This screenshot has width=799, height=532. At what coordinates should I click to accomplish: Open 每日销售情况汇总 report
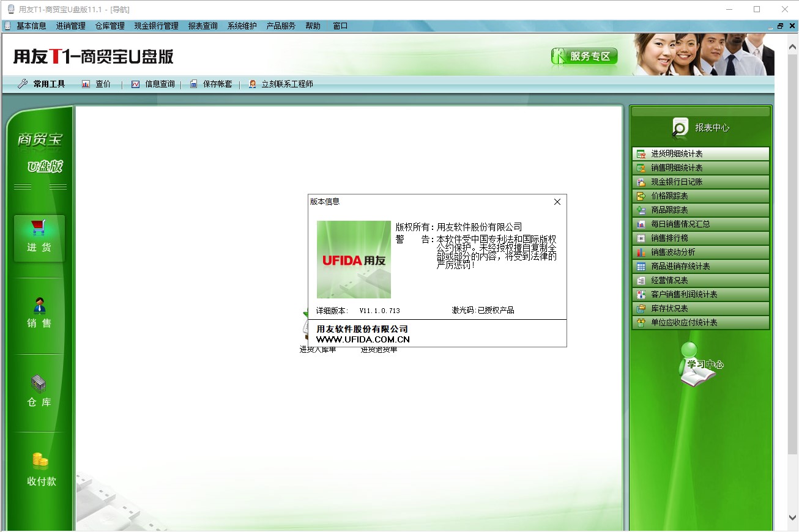pyautogui.click(x=701, y=224)
